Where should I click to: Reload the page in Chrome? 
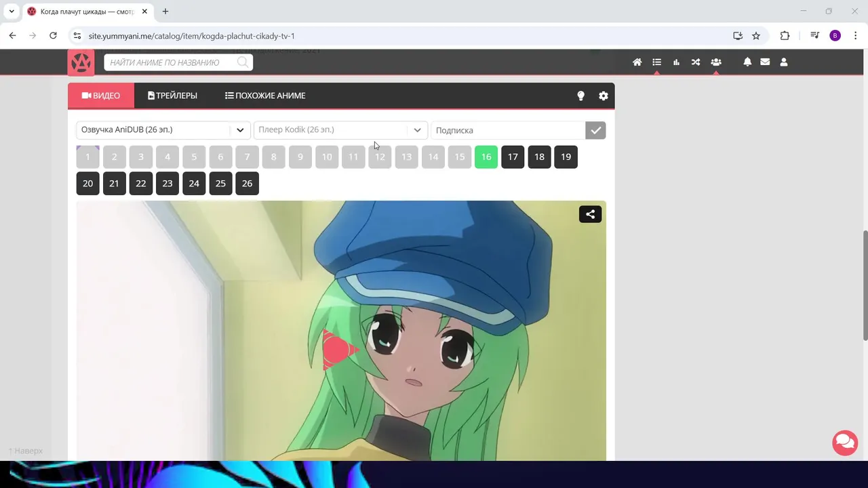coord(53,36)
